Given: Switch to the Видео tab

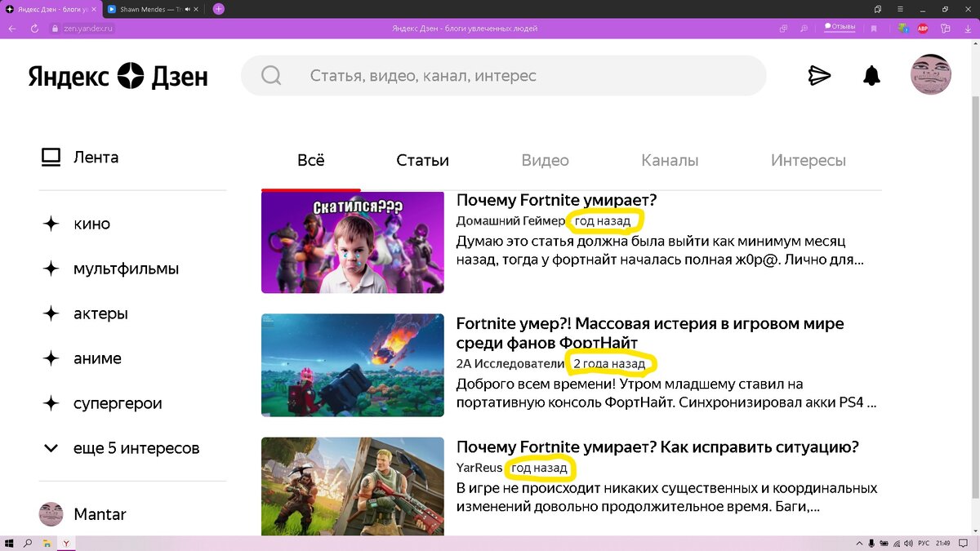Looking at the screenshot, I should 545,160.
